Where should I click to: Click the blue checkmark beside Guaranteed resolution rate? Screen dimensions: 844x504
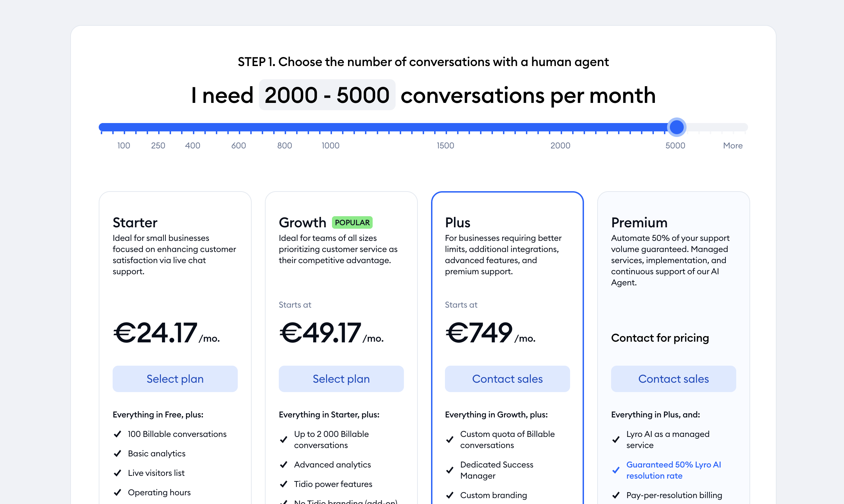pos(615,470)
